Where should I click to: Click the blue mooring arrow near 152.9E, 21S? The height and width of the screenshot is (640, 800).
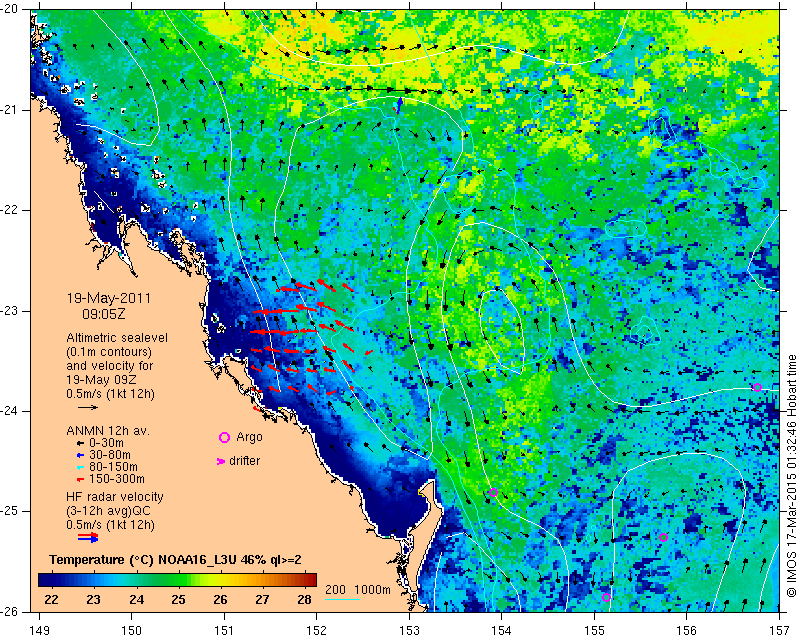pyautogui.click(x=400, y=105)
